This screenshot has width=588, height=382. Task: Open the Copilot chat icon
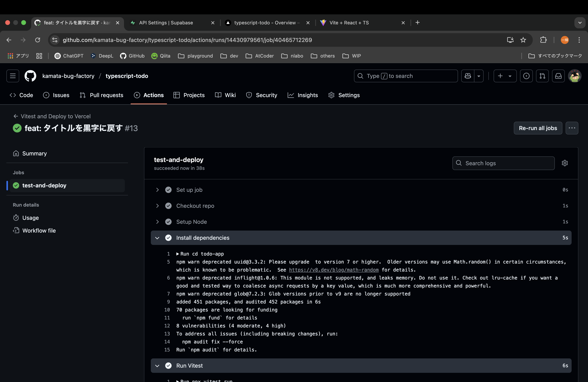point(468,76)
